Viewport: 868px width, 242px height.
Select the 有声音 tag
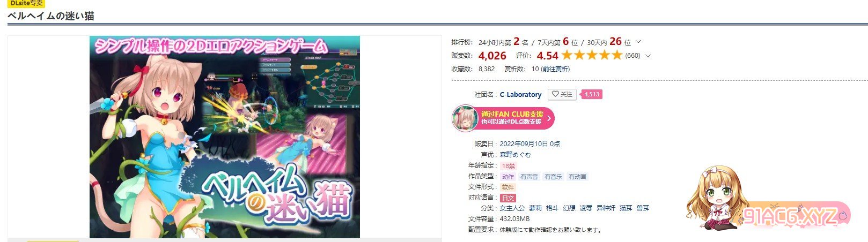point(529,177)
